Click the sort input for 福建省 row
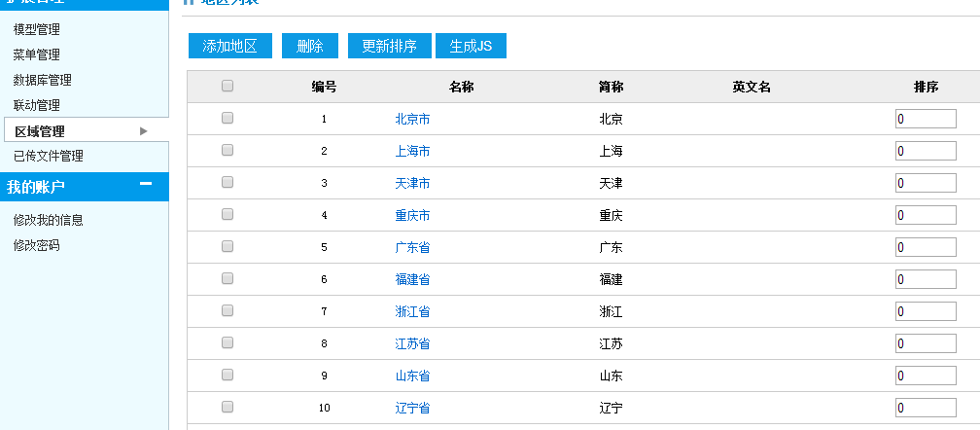This screenshot has width=980, height=430. click(926, 279)
